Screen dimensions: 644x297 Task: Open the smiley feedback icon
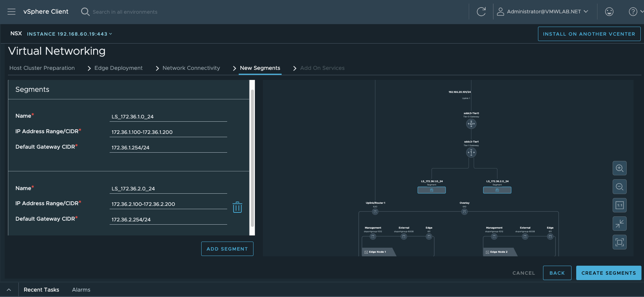[609, 12]
